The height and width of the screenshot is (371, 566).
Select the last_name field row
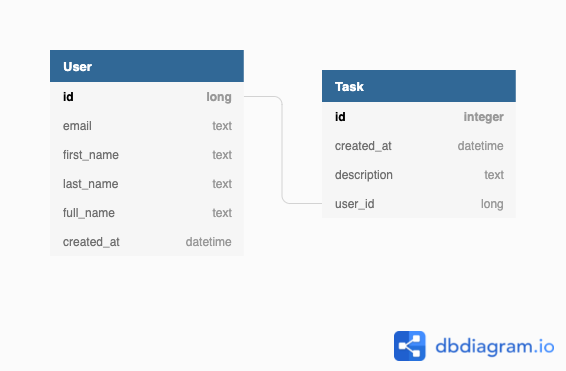click(x=147, y=184)
